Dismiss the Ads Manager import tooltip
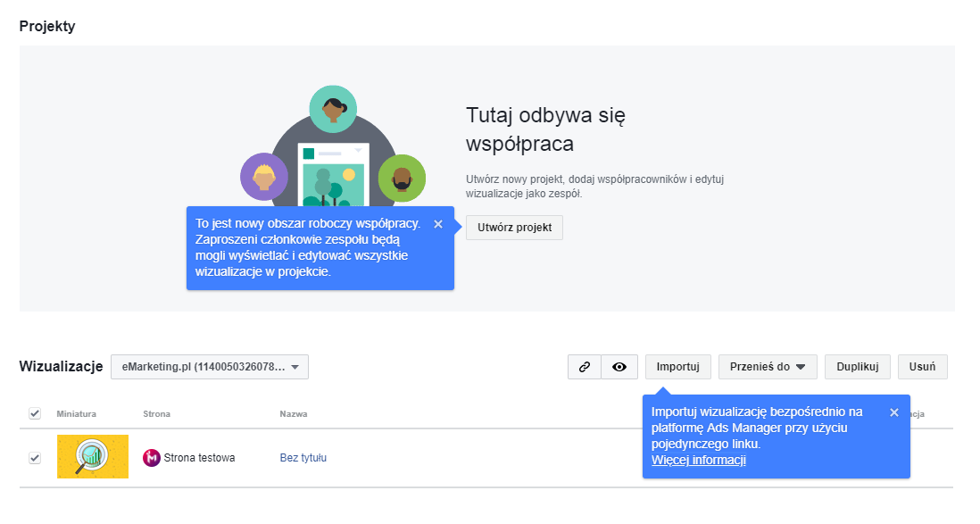980x524 pixels. tap(894, 412)
